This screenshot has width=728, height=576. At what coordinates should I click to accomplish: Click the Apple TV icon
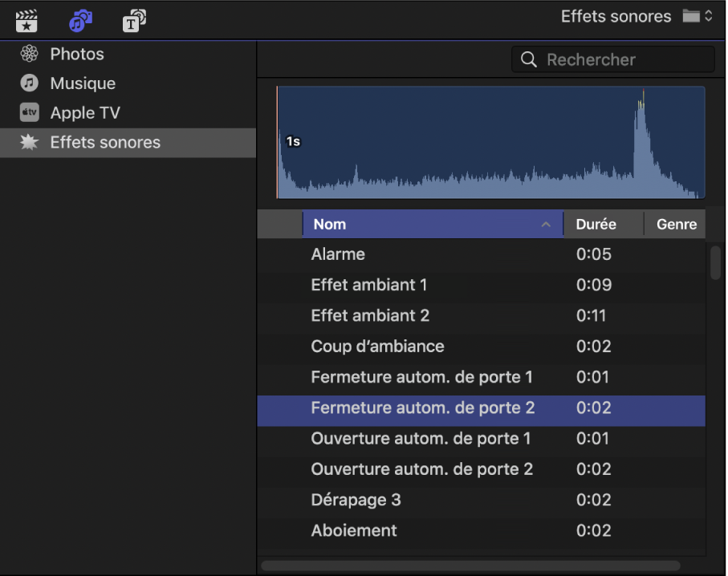(30, 113)
